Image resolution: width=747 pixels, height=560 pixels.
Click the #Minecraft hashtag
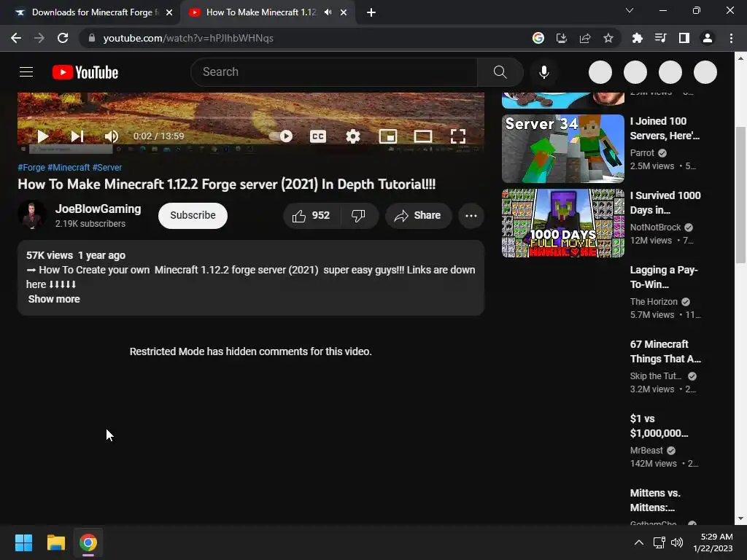pos(69,168)
